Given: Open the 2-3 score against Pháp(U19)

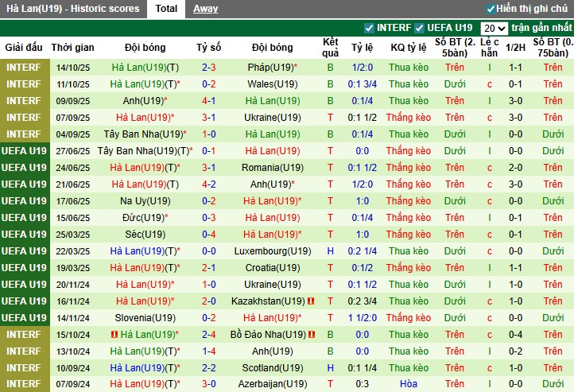Looking at the screenshot, I should coord(208,68).
